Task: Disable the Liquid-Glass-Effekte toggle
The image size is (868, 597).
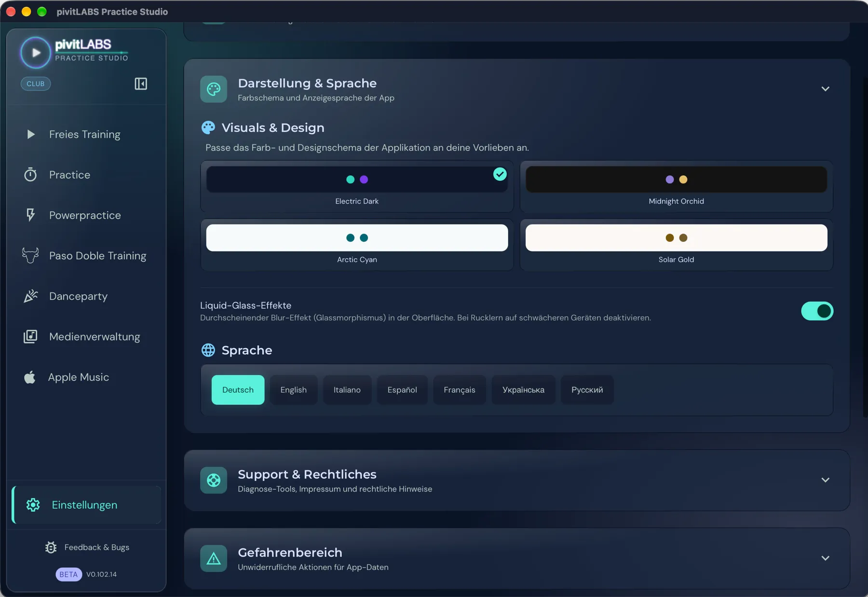Action: [817, 311]
